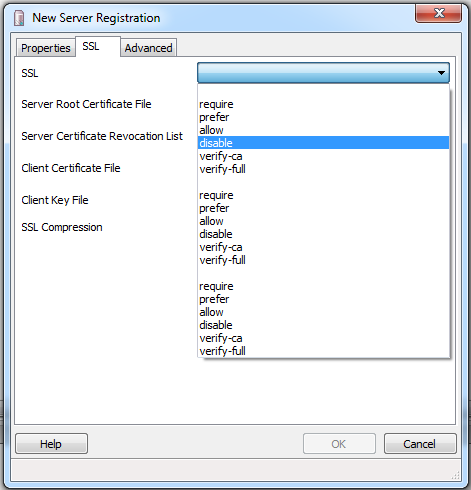Open the Advanced tab

coord(148,48)
